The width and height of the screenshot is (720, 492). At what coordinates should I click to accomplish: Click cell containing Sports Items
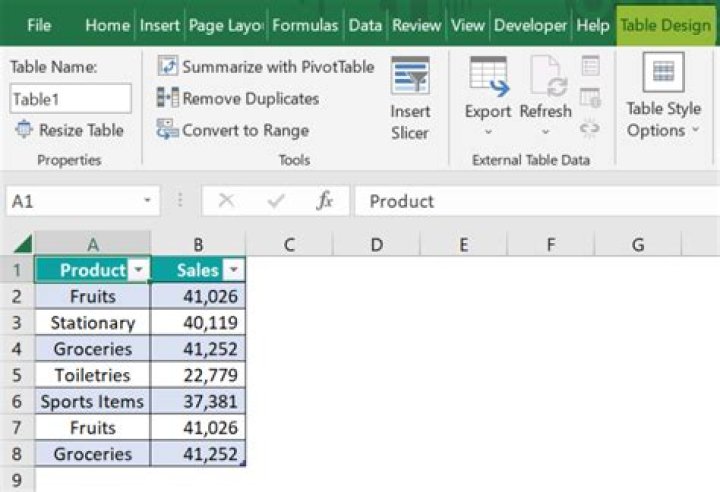(93, 402)
